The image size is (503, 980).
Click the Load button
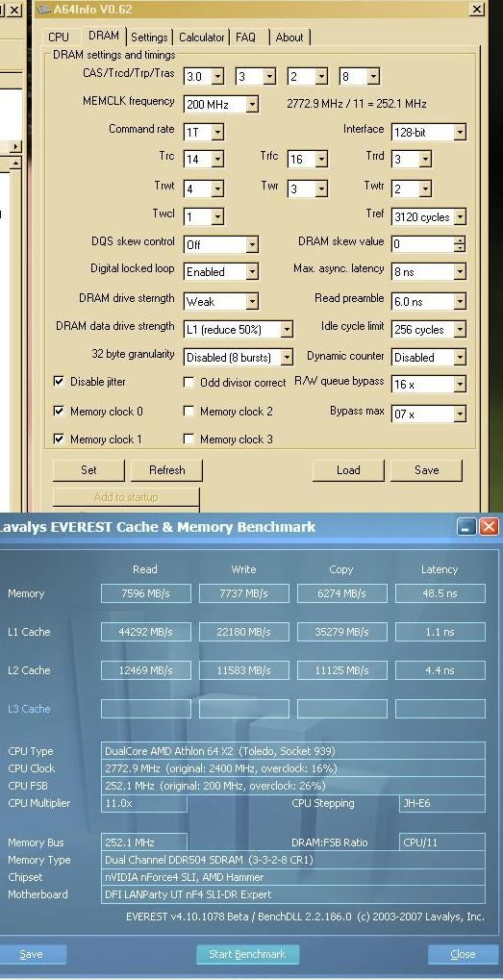click(x=348, y=470)
